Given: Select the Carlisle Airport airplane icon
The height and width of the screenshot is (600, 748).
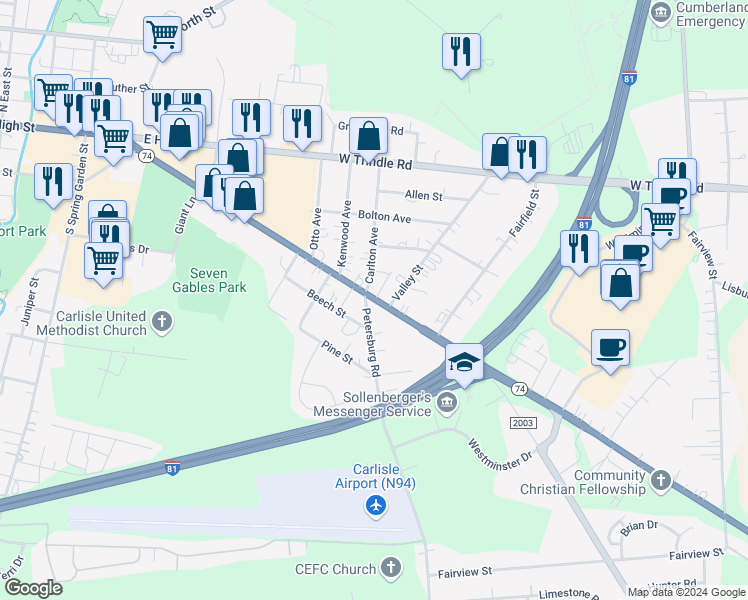Looking at the screenshot, I should coord(376,506).
